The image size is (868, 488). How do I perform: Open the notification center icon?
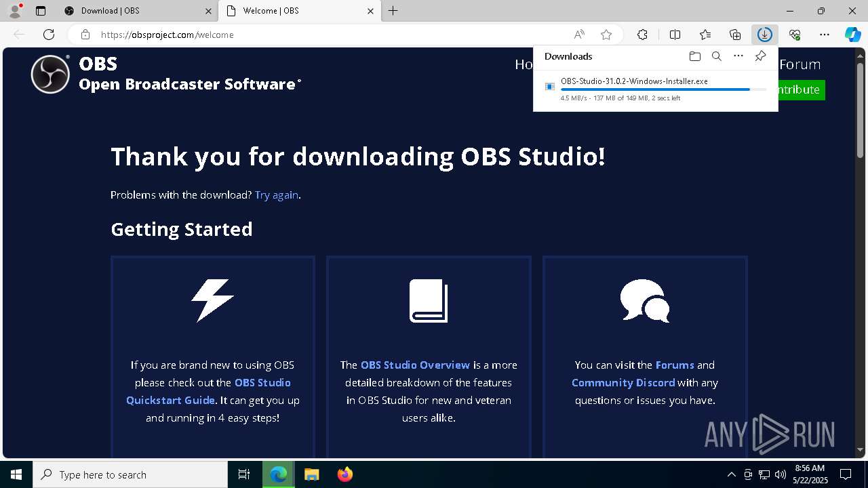tap(846, 474)
